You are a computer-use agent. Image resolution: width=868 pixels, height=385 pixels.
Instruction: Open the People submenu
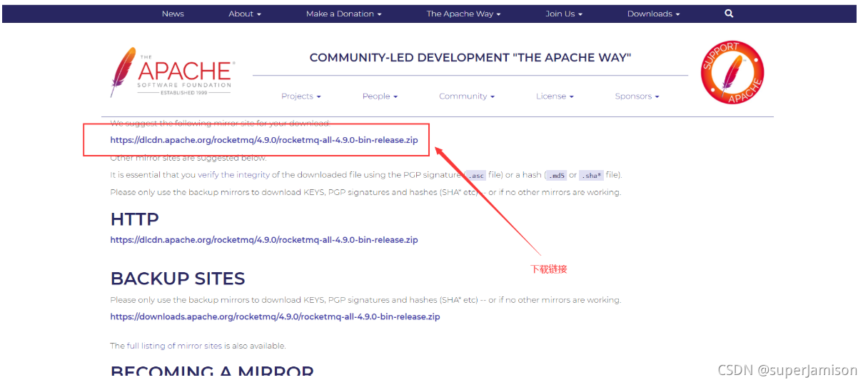click(x=380, y=96)
